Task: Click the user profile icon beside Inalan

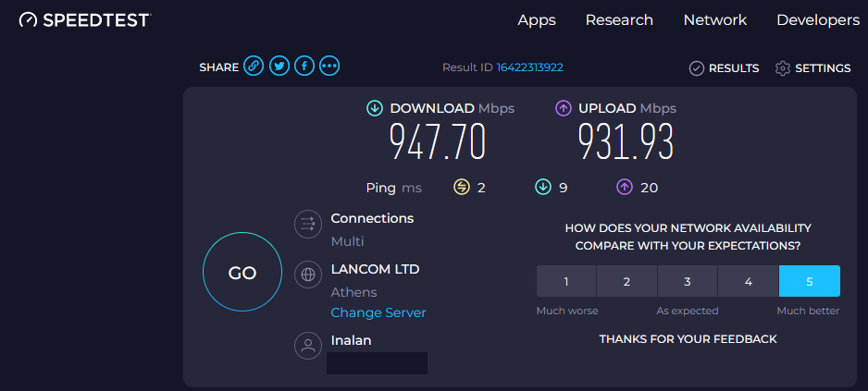Action: coord(308,346)
